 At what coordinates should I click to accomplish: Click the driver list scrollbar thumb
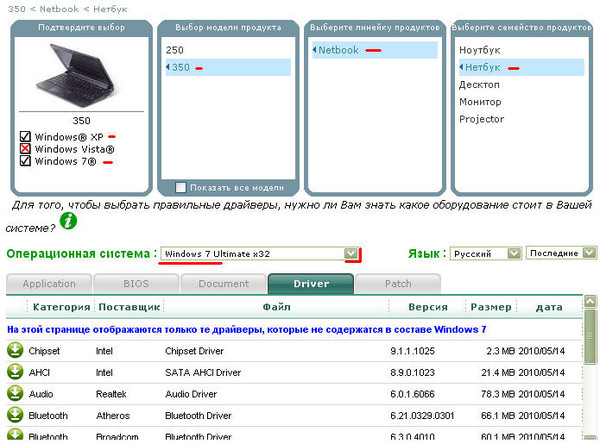coord(590,337)
